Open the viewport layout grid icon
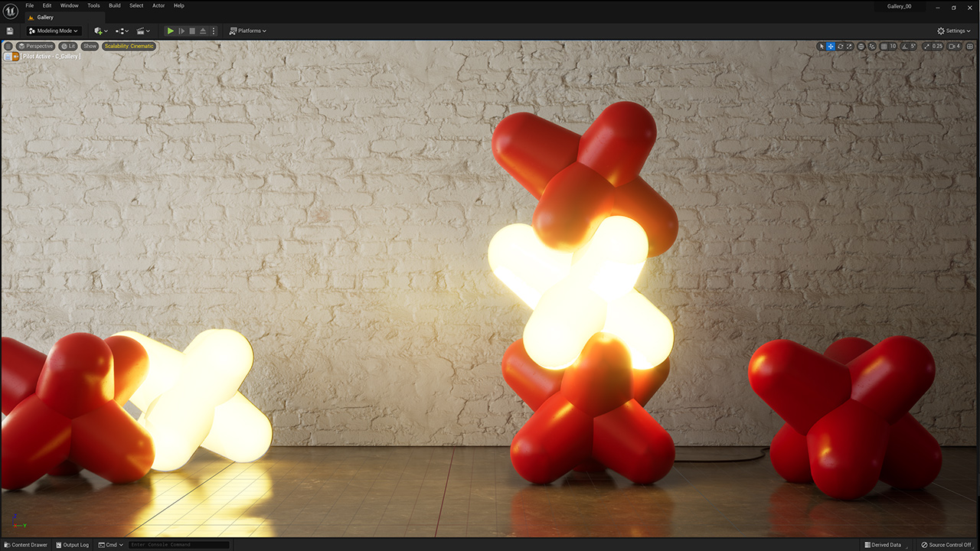The height and width of the screenshot is (551, 980). coord(972,47)
